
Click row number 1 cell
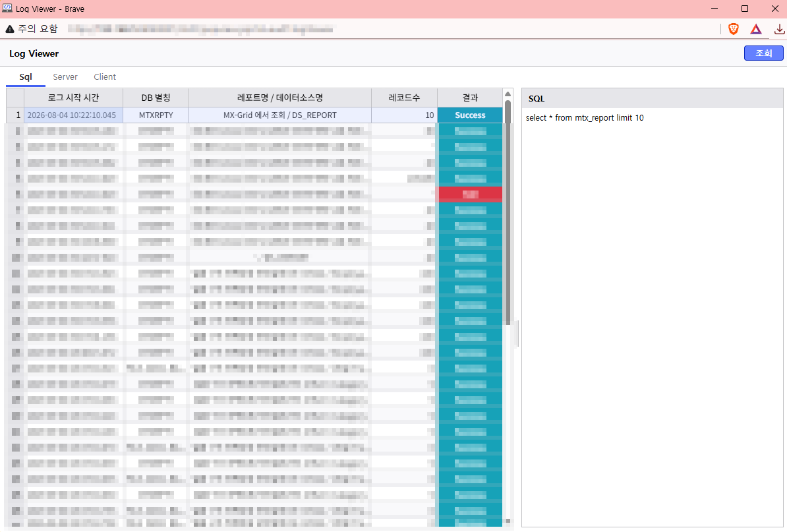coord(15,115)
